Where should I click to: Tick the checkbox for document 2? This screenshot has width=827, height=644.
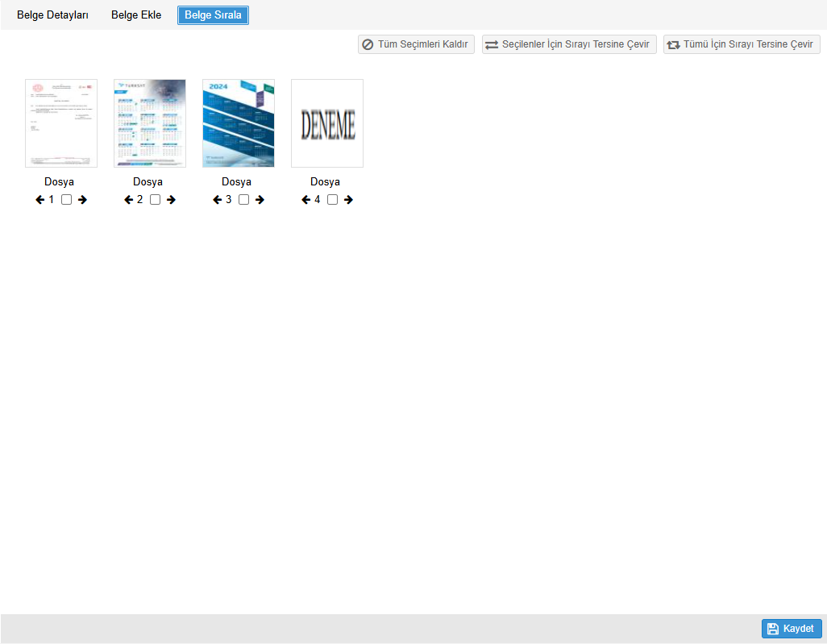pyautogui.click(x=156, y=200)
